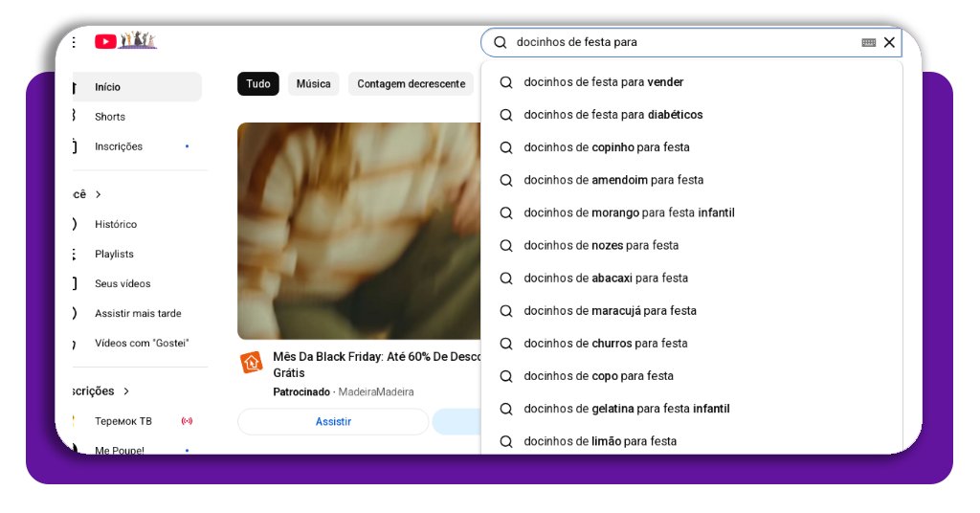
Task: Click into the search text field
Action: click(679, 42)
